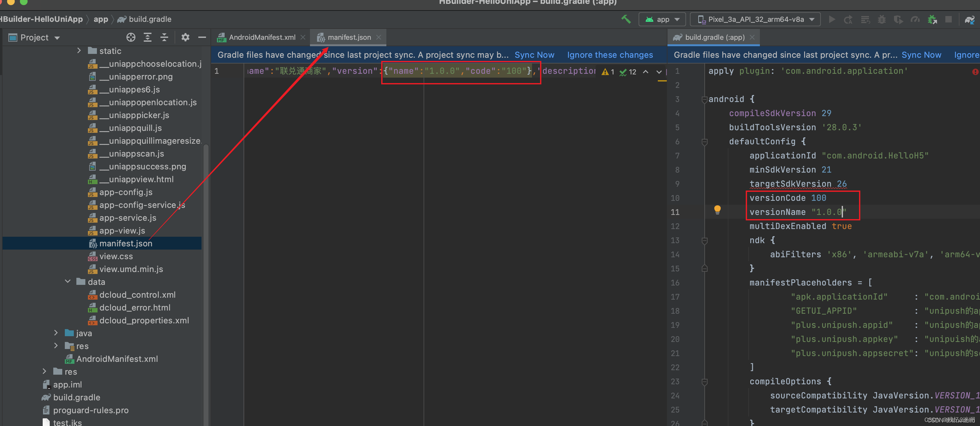980x426 pixels.
Task: Open the app run configuration dropdown
Action: [x=662, y=19]
